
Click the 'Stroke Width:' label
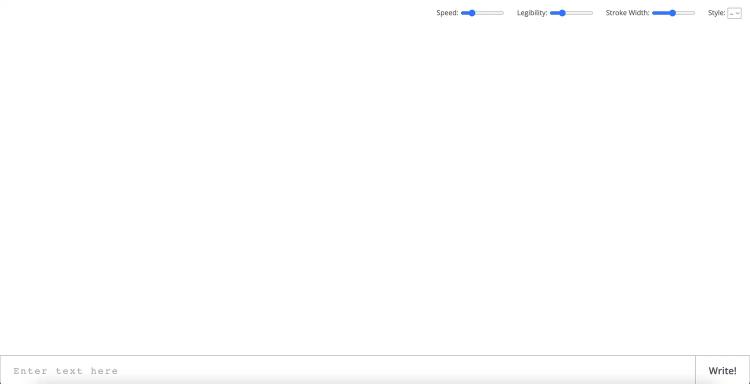(628, 13)
